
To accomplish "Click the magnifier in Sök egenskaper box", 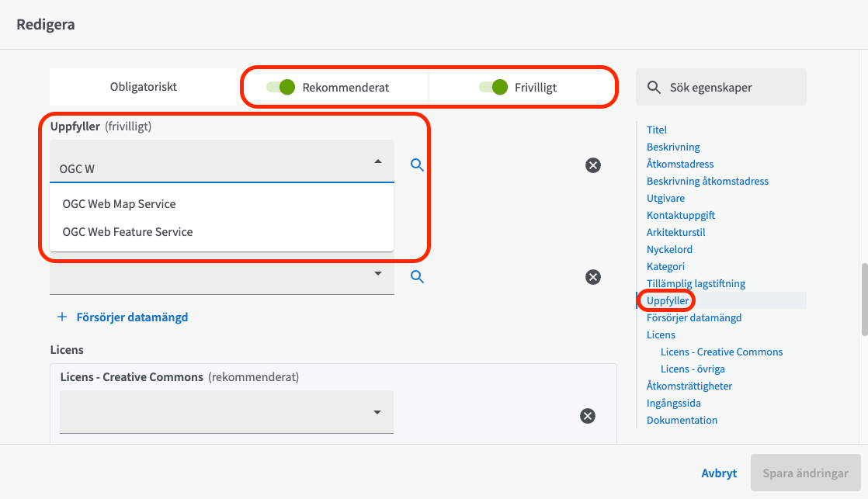I will 654,88.
